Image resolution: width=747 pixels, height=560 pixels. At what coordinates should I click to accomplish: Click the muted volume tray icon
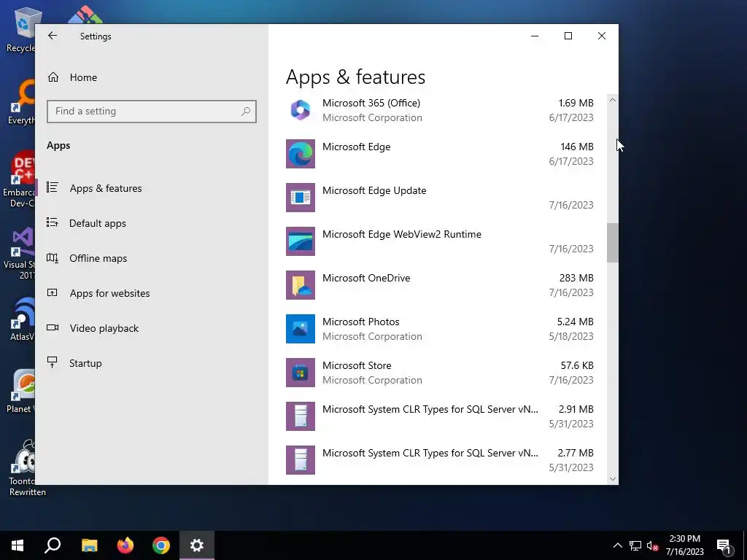[652, 545]
